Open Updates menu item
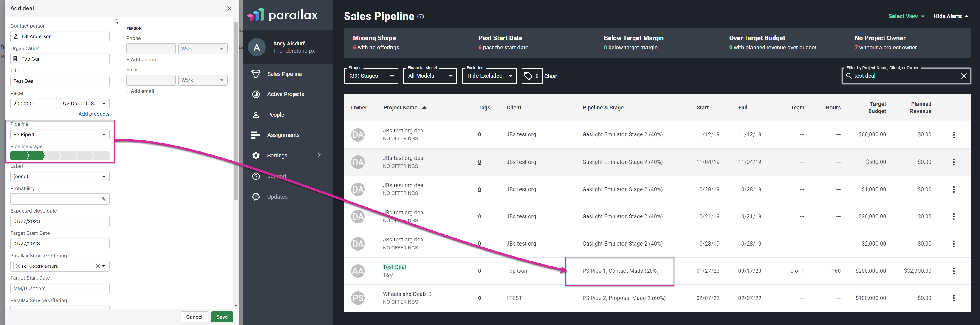Image resolution: width=980 pixels, height=325 pixels. click(x=277, y=196)
